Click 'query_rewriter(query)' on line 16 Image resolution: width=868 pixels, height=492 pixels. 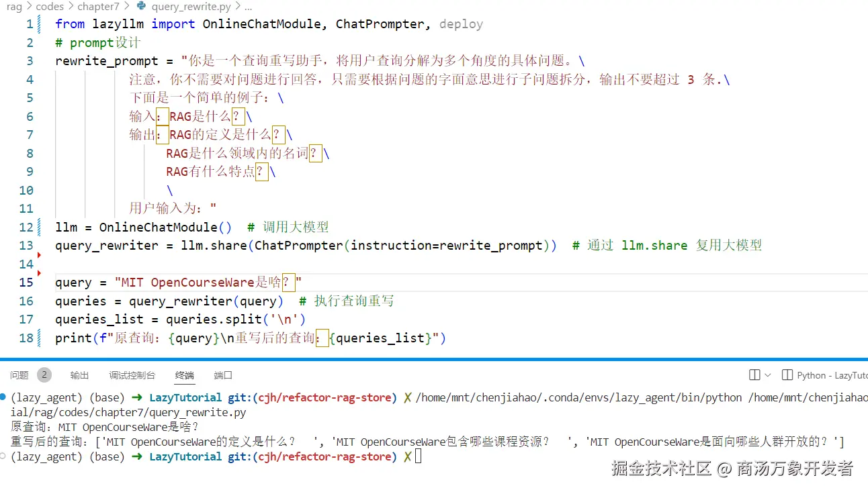coord(206,301)
